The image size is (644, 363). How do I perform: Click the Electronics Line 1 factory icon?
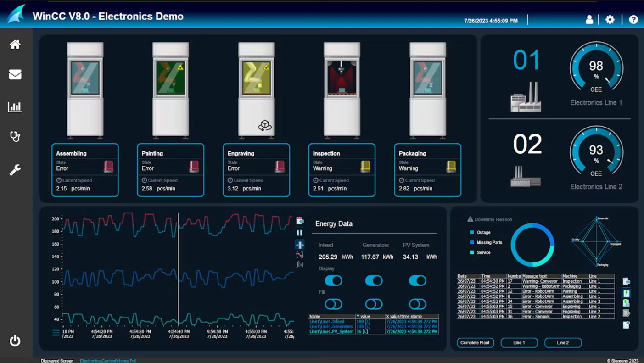coord(526,97)
